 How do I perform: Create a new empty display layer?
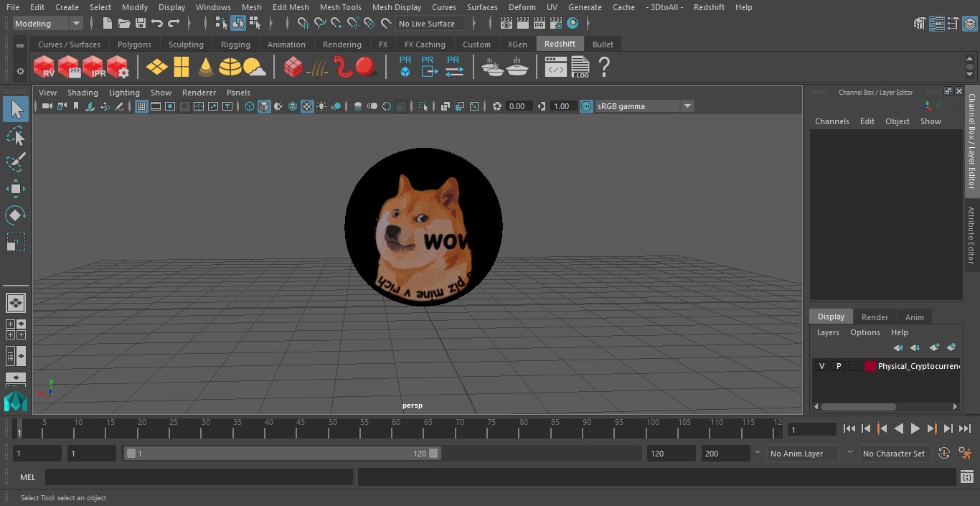point(934,347)
